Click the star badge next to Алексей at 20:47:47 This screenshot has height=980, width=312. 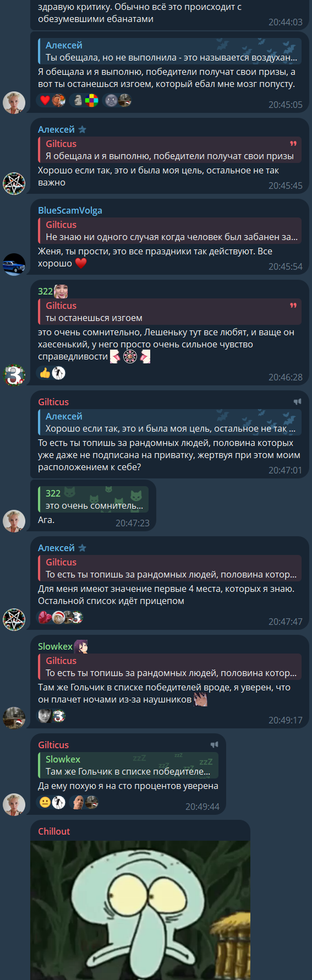click(83, 548)
